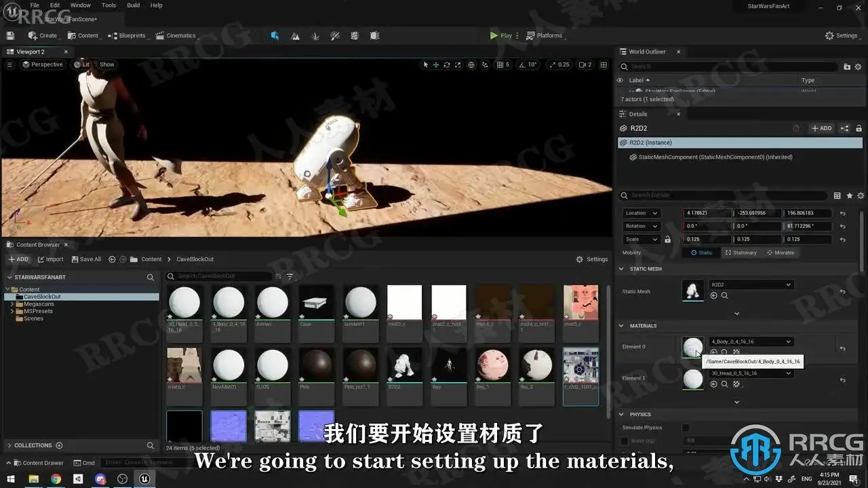
Task: Click the add folder icon in World Outliner
Action: pyautogui.click(x=847, y=66)
